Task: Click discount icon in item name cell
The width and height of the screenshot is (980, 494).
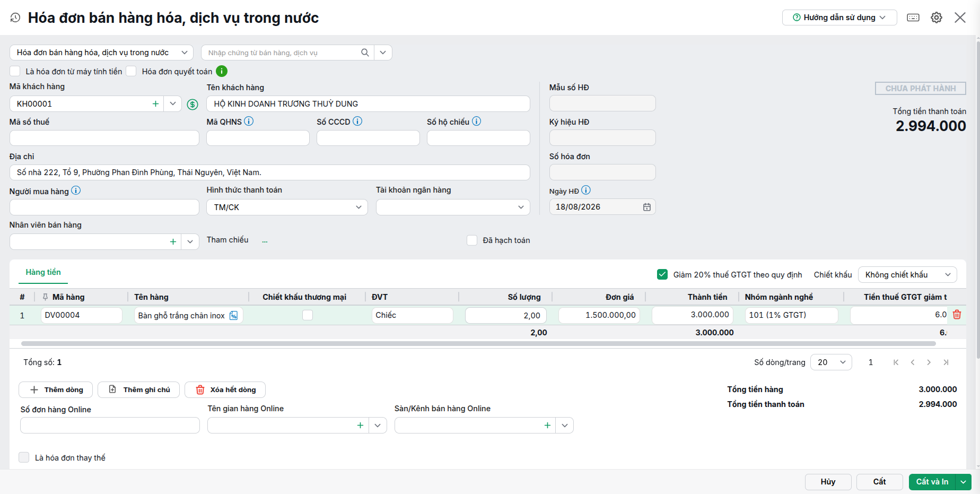Action: coord(233,316)
